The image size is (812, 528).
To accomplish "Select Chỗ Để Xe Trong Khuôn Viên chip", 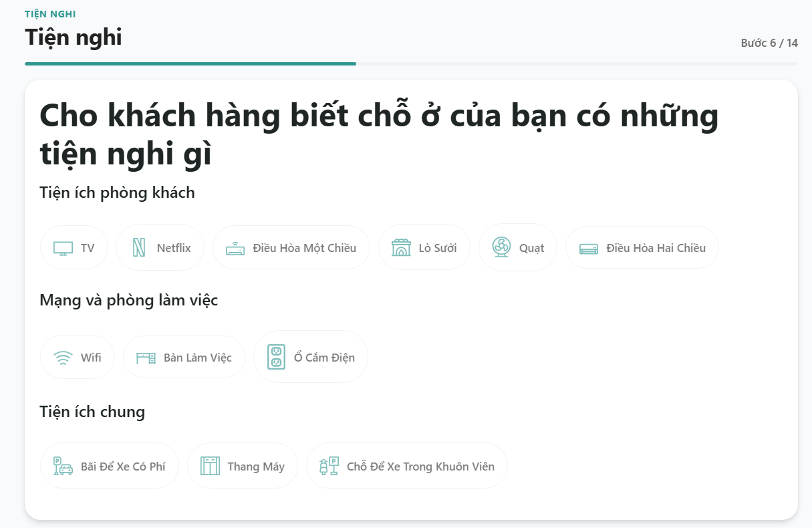I will tap(407, 467).
